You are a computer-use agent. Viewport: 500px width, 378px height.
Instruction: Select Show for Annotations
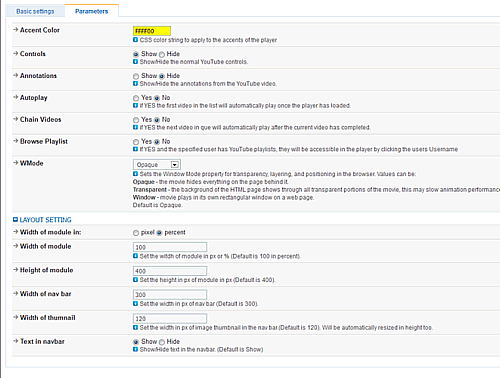point(136,76)
